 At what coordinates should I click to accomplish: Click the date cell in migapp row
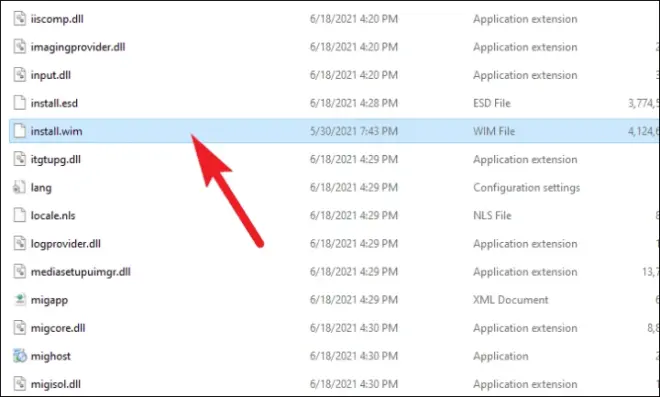354,300
